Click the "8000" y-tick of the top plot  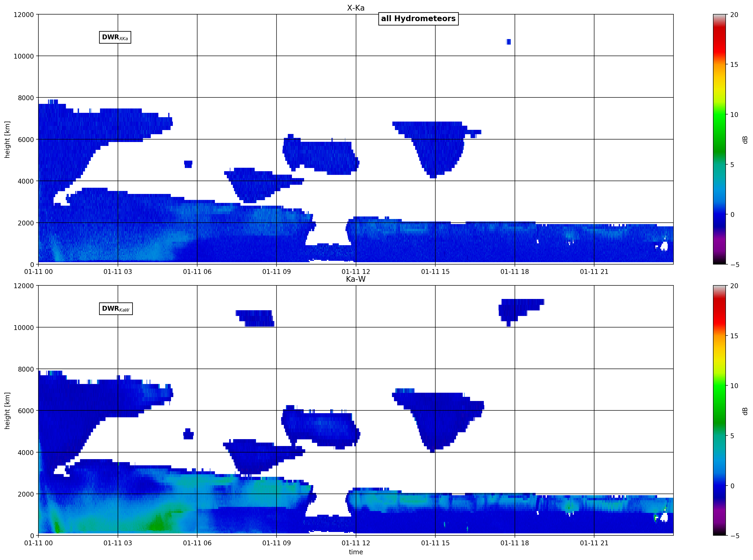point(26,98)
